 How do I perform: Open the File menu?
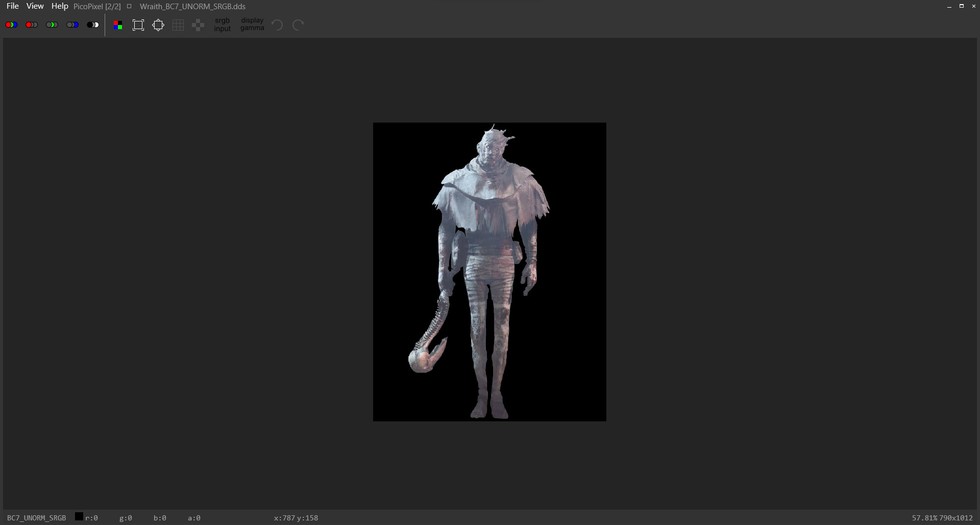13,6
